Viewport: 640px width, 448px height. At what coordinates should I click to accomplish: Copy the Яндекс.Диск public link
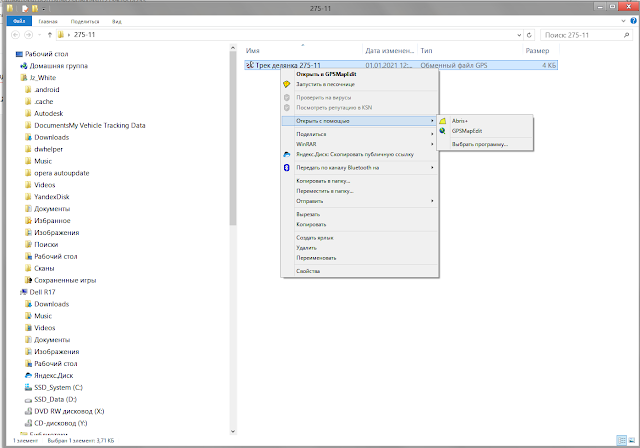pos(360,154)
